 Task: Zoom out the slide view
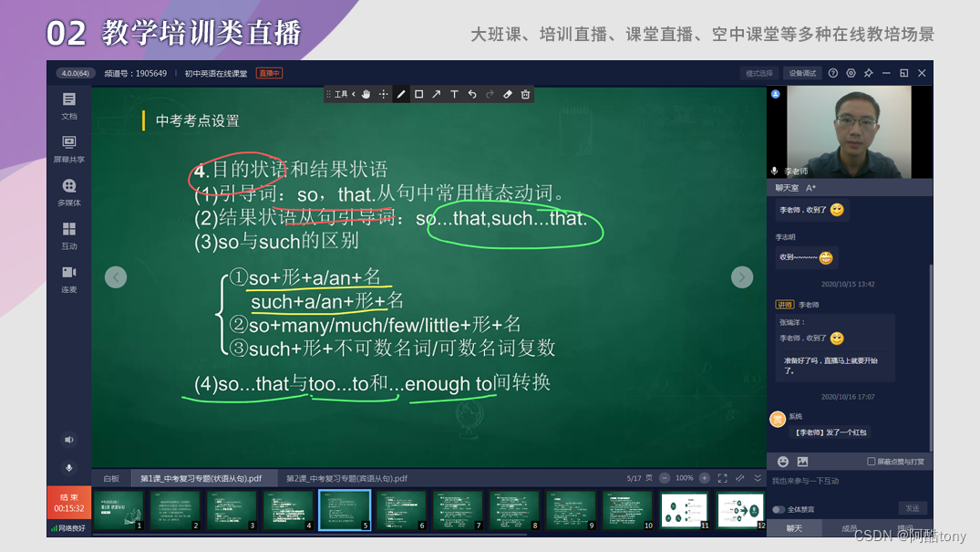point(665,478)
